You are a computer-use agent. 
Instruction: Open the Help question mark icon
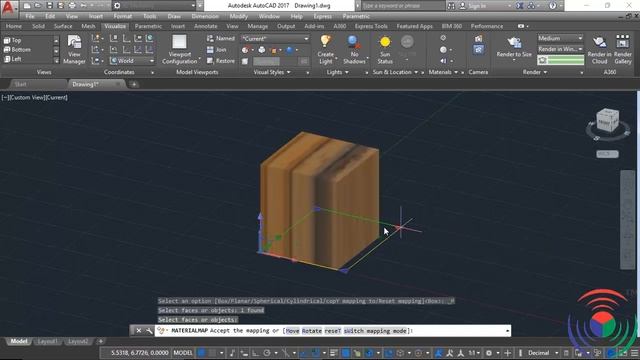coord(552,6)
